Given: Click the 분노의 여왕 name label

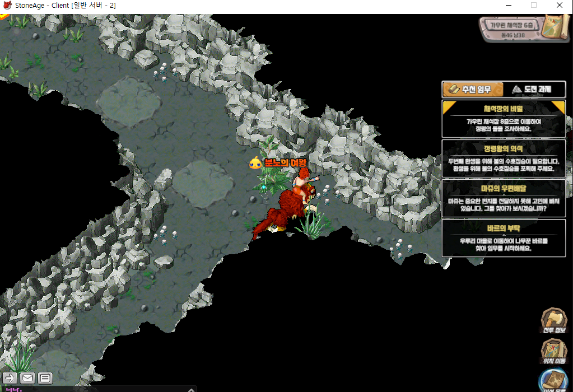Looking at the screenshot, I should point(286,163).
